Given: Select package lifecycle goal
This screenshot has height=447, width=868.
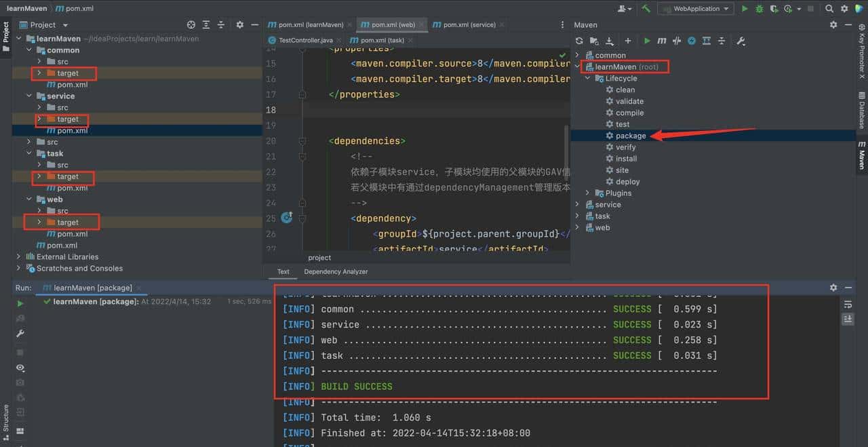Looking at the screenshot, I should point(630,136).
